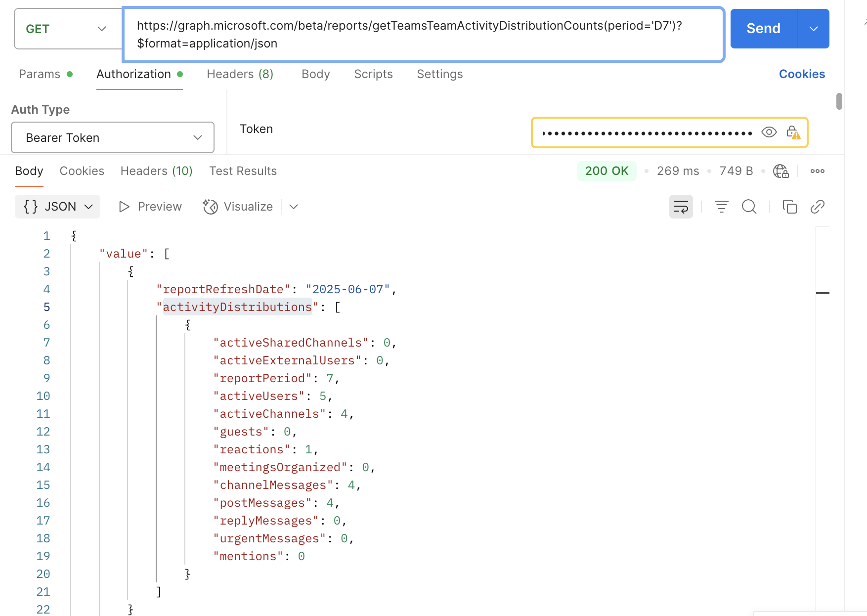Click the Auth Type label
The height and width of the screenshot is (616, 867).
(41, 110)
